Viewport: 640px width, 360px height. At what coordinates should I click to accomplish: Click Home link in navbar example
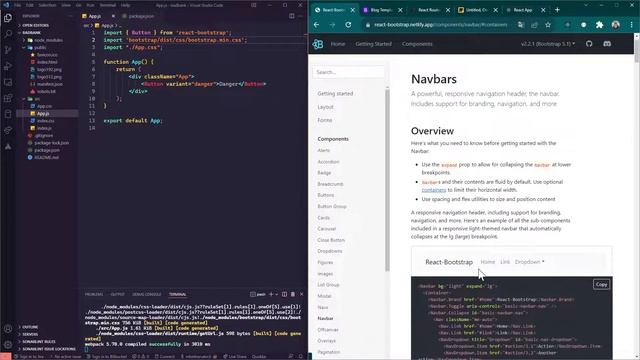[487, 262]
